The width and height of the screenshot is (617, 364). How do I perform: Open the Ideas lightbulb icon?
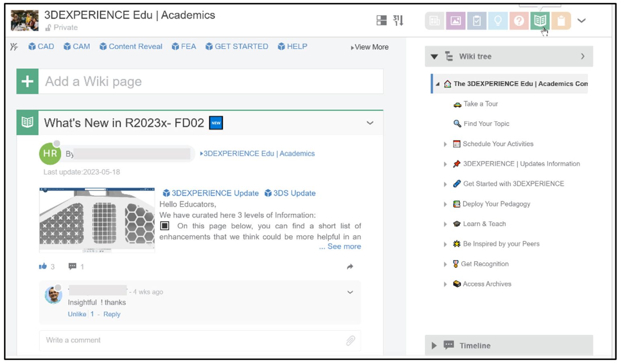(498, 21)
